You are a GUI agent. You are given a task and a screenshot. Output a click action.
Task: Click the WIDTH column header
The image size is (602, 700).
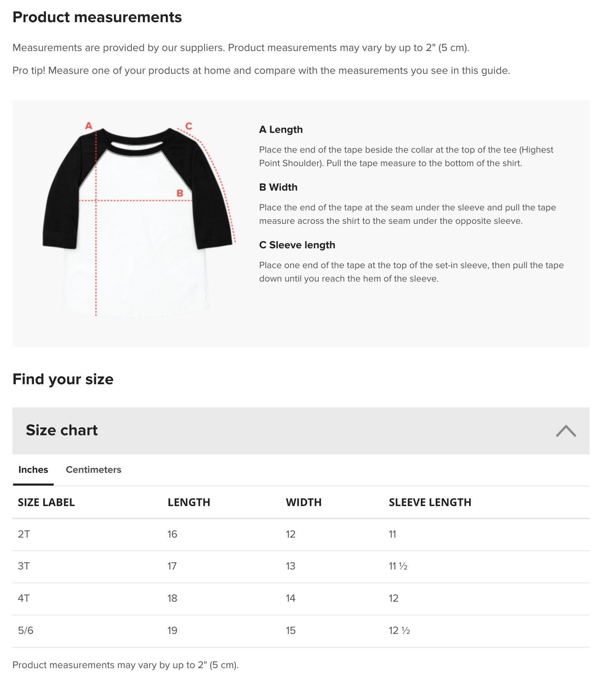(303, 502)
